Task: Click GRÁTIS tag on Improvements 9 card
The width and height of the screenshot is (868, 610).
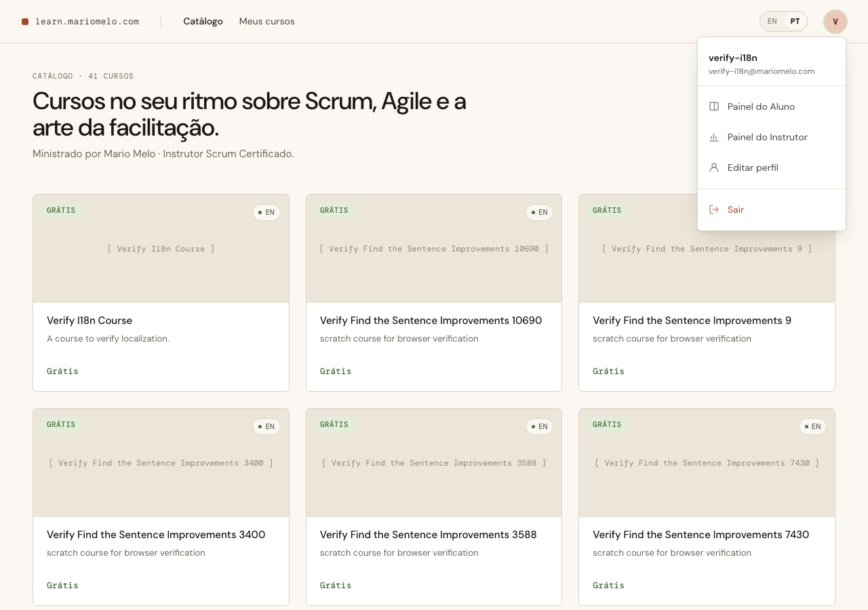Action: pyautogui.click(x=607, y=211)
